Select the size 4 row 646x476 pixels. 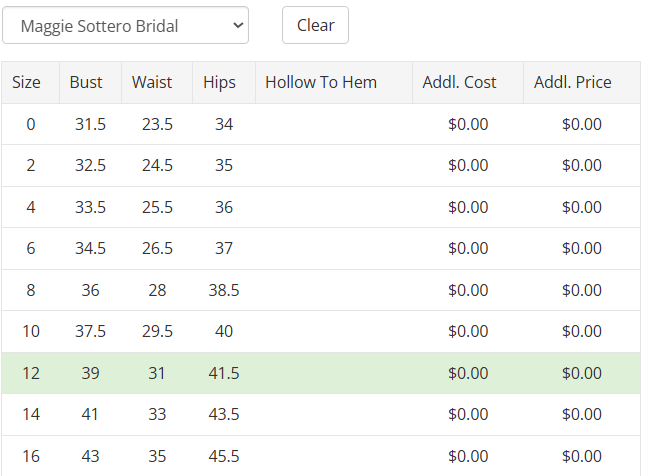[x=30, y=207]
